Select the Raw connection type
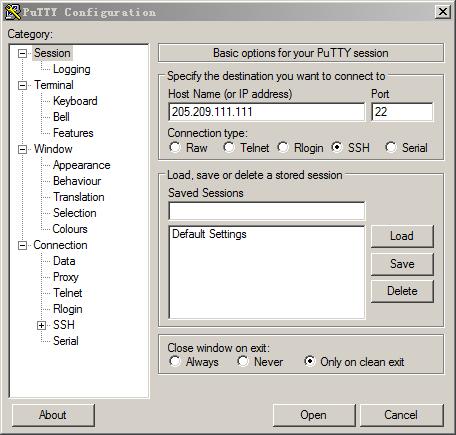 (x=175, y=147)
